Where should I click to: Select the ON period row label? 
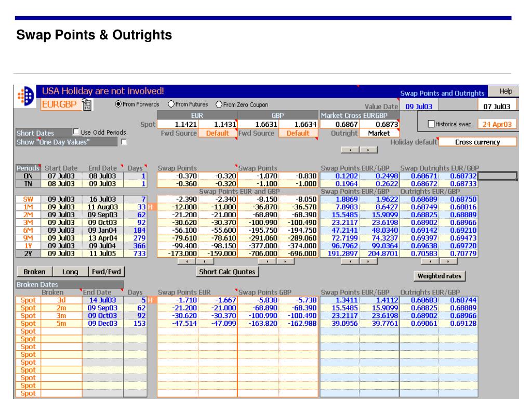click(x=28, y=176)
